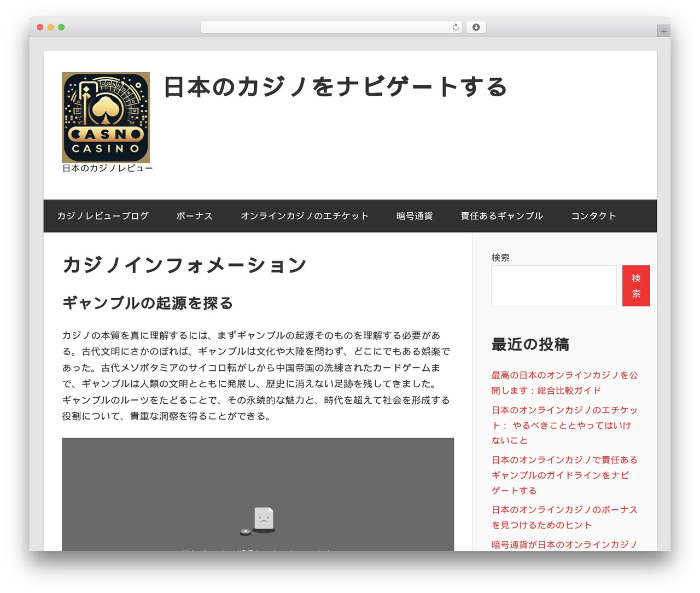Click subheading ギャンブルの起源を探る
The width and height of the screenshot is (700, 593).
coord(148,303)
